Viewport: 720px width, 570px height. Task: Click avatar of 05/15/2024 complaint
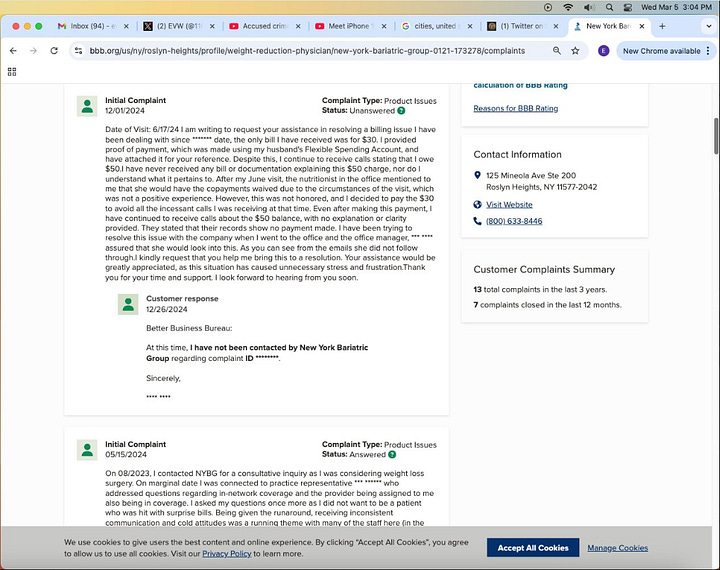(87, 450)
